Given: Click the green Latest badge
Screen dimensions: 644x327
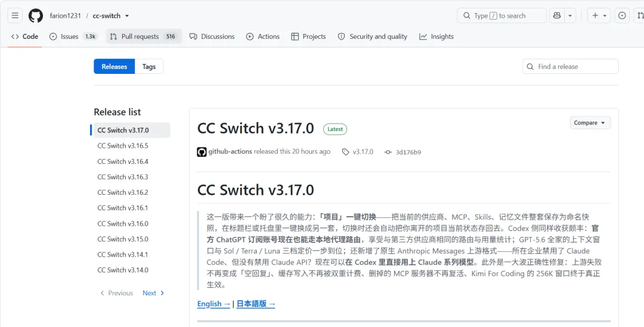Looking at the screenshot, I should [335, 129].
